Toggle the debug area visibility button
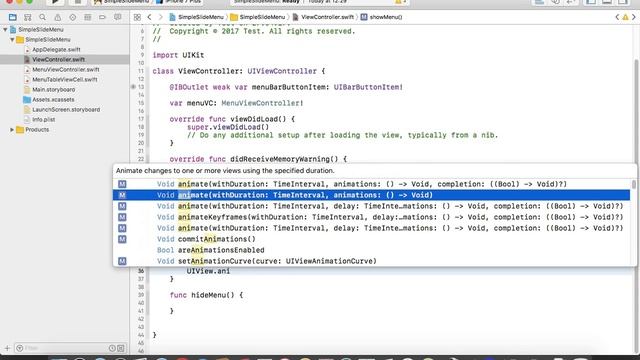Viewport: 640px width, 360px height. click(607, 2)
